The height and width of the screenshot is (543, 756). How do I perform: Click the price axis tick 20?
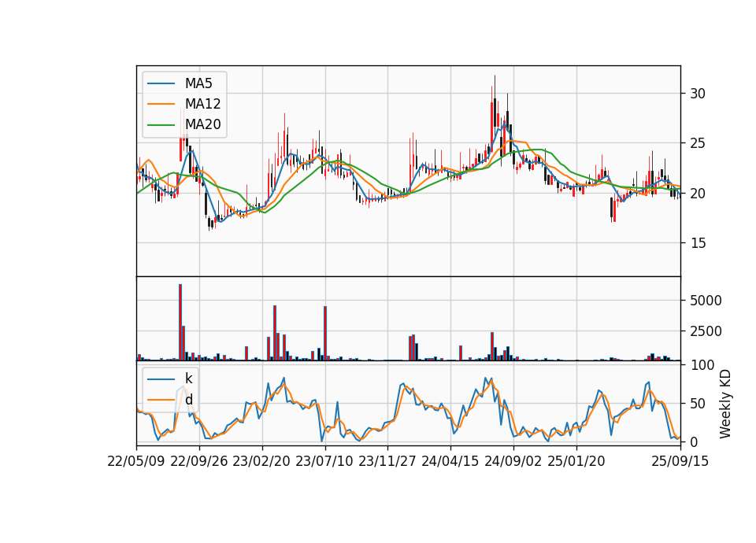697,194
